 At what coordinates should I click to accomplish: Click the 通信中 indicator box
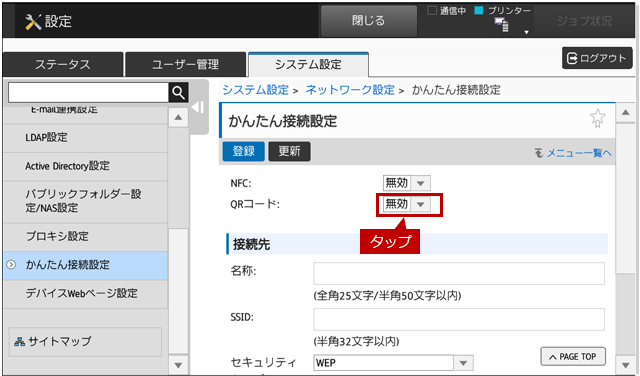click(432, 11)
